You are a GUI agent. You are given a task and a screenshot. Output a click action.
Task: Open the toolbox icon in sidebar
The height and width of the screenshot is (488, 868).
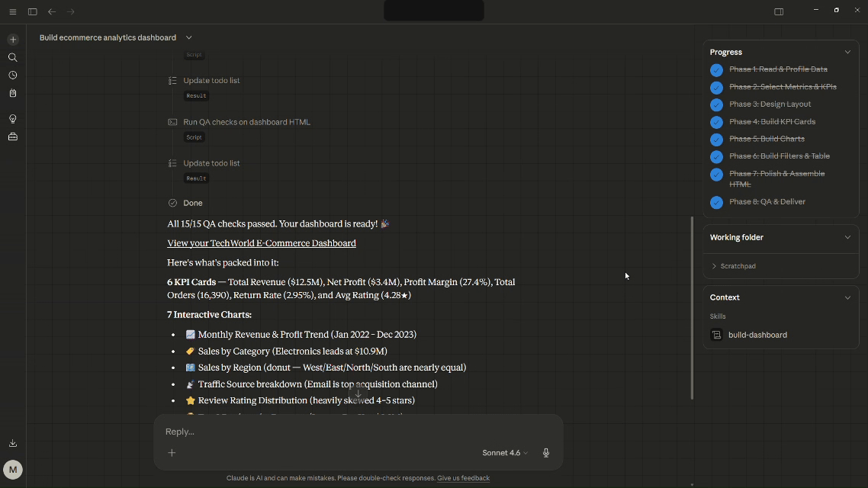pyautogui.click(x=13, y=137)
